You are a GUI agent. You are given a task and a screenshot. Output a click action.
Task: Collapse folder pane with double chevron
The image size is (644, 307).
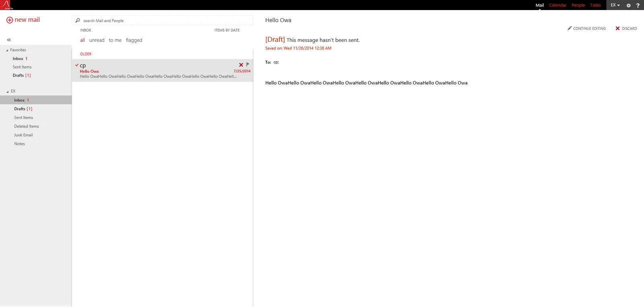(9, 40)
